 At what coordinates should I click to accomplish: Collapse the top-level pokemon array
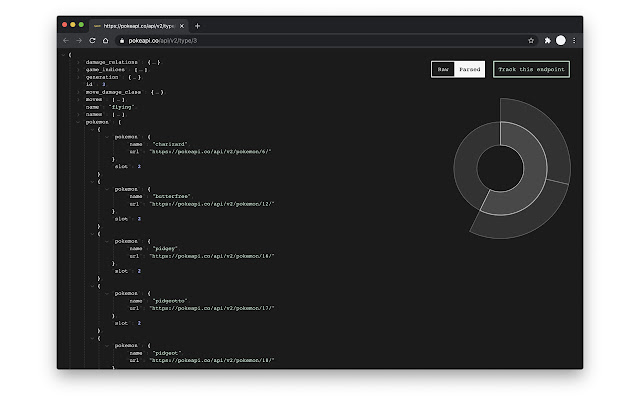[78, 122]
